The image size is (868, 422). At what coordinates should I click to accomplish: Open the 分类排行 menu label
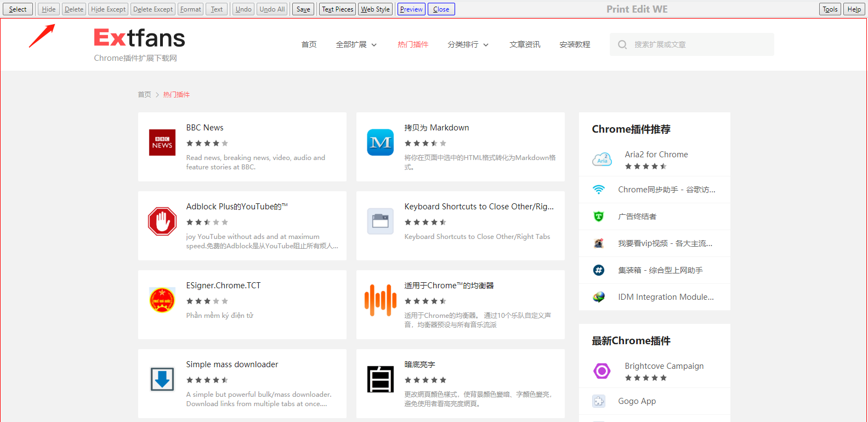463,44
